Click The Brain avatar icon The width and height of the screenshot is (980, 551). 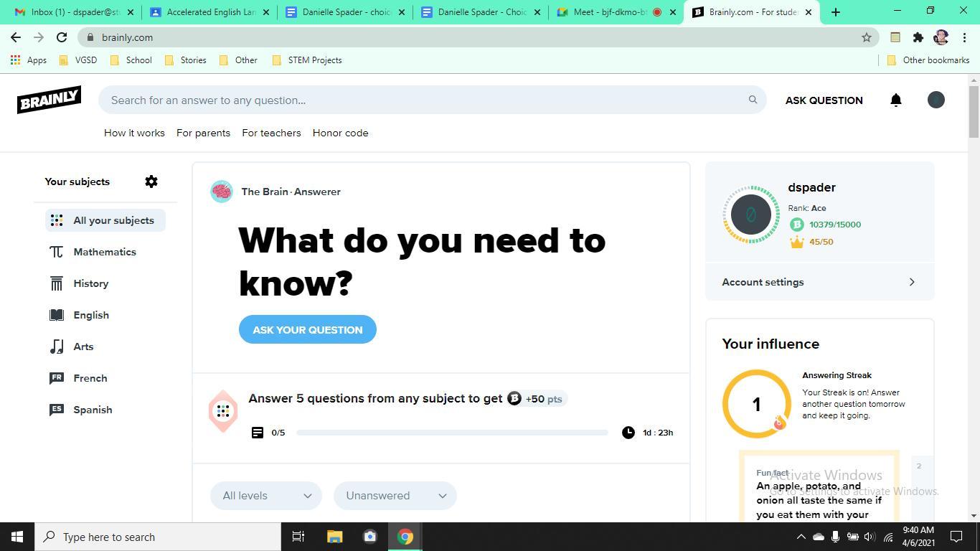pyautogui.click(x=222, y=192)
